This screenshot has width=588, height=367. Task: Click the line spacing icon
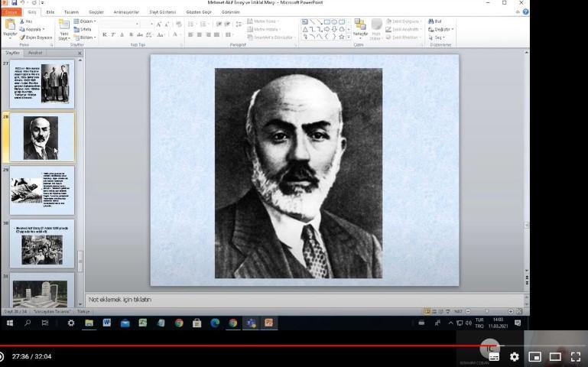click(x=239, y=24)
